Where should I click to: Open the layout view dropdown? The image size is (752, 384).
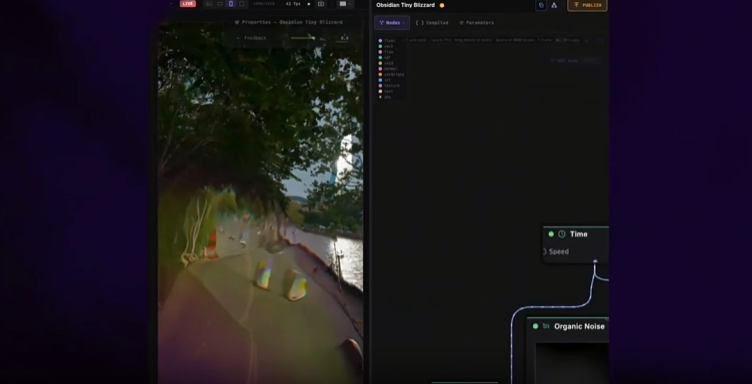coord(345,4)
